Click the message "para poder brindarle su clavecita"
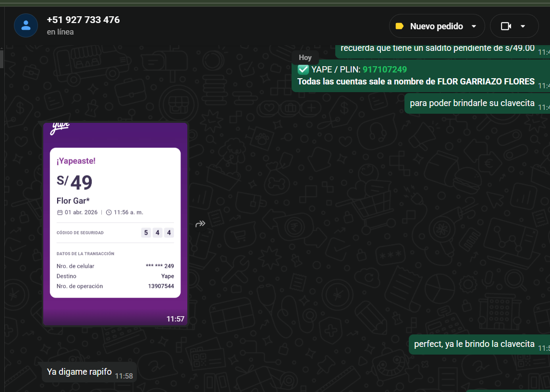Viewport: 550px width, 392px height. (x=472, y=104)
